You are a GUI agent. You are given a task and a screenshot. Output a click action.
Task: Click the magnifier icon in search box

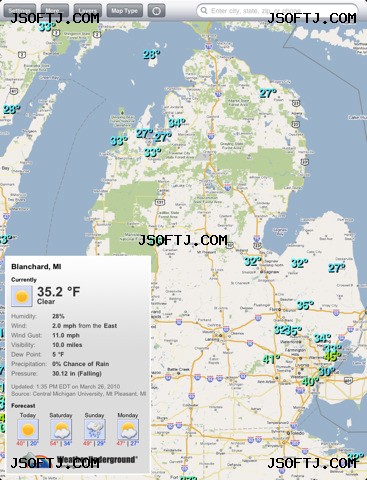(204, 11)
